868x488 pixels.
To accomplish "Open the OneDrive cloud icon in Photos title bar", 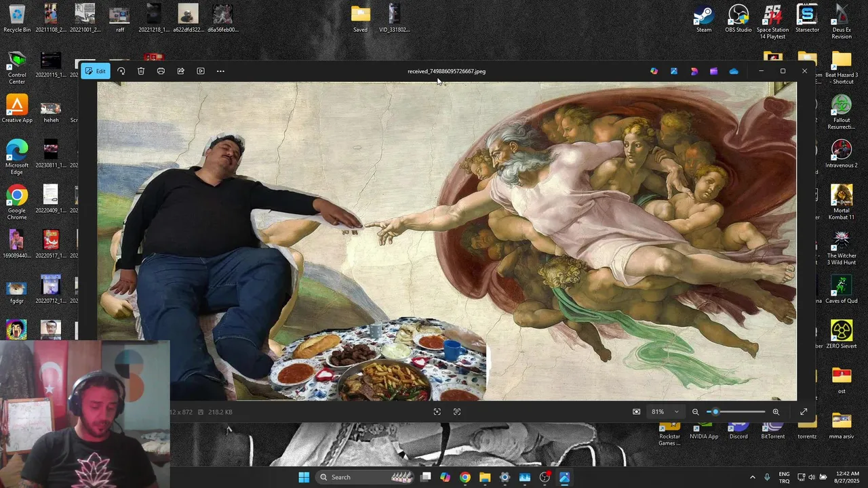I will (x=734, y=71).
